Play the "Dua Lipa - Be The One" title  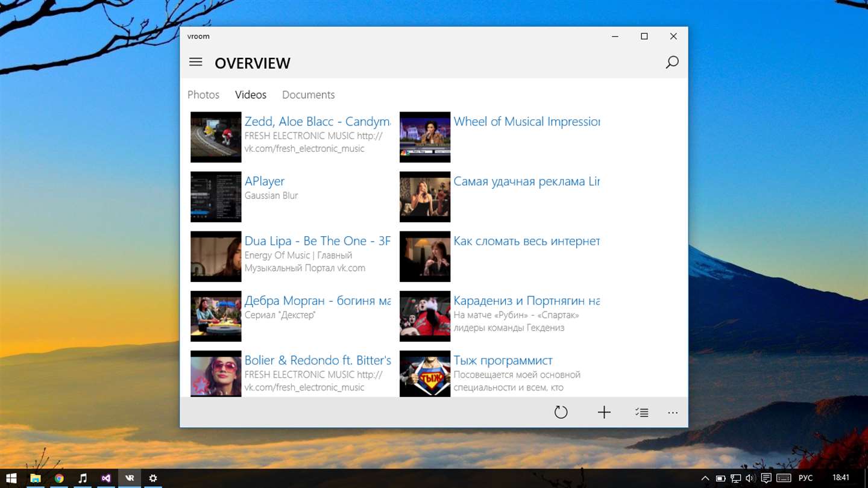click(x=317, y=241)
